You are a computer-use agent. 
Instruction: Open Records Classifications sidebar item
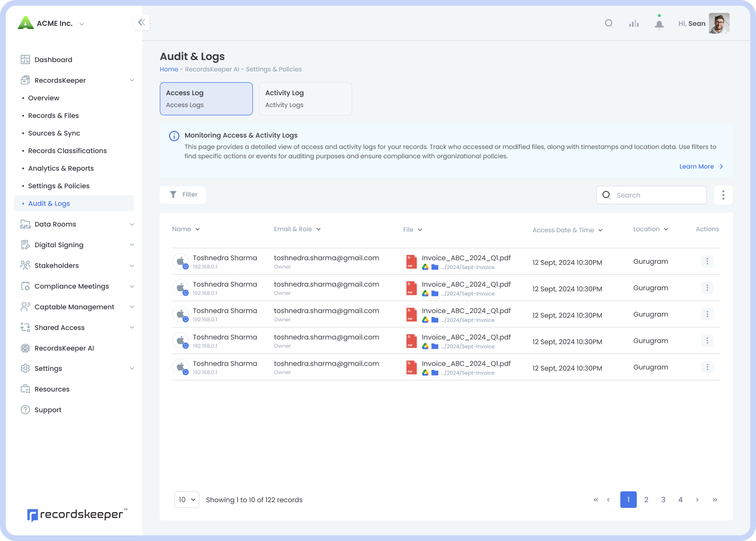[x=67, y=151]
